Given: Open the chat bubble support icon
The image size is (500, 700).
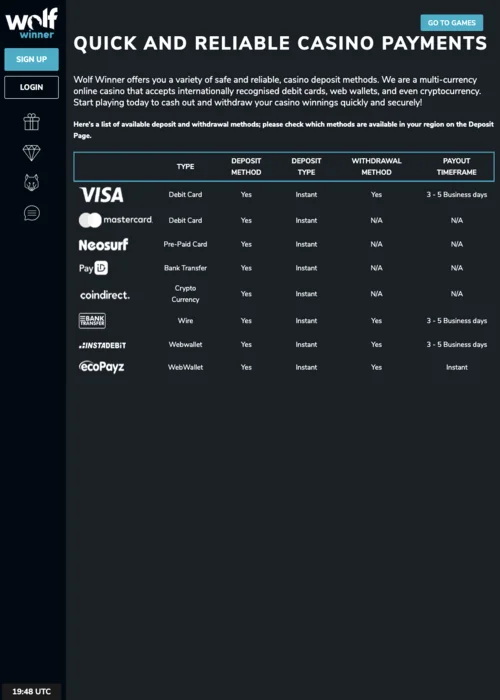Looking at the screenshot, I should pyautogui.click(x=31, y=213).
